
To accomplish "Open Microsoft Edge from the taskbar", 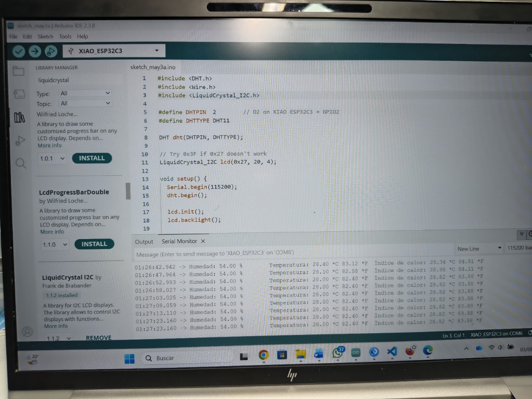I will click(428, 350).
